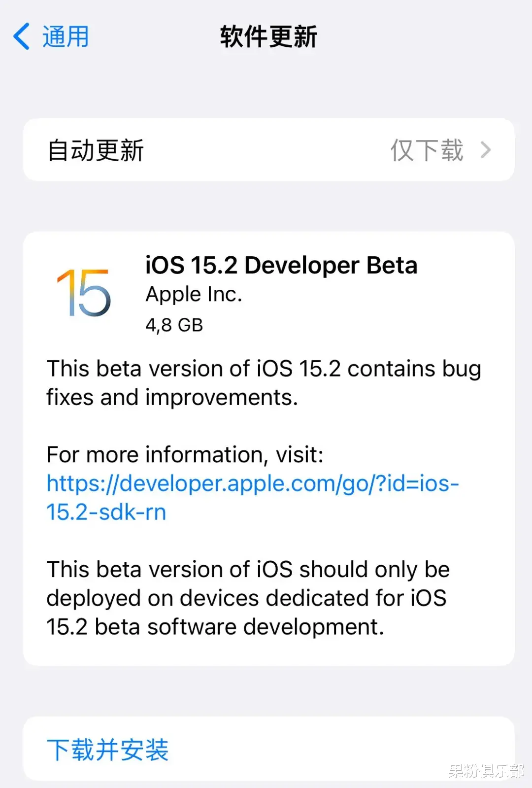The height and width of the screenshot is (788, 532).
Task: Tap the iOS 15.2 Developer Beta heading
Action: point(281,265)
